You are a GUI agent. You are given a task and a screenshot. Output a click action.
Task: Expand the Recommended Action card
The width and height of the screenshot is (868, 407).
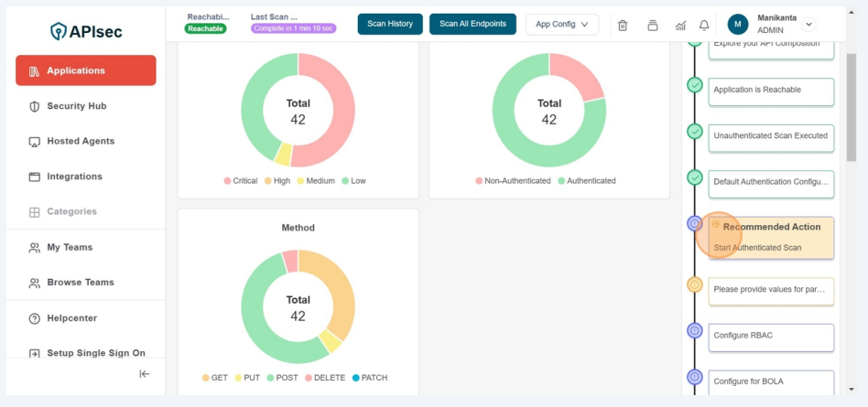coord(771,237)
